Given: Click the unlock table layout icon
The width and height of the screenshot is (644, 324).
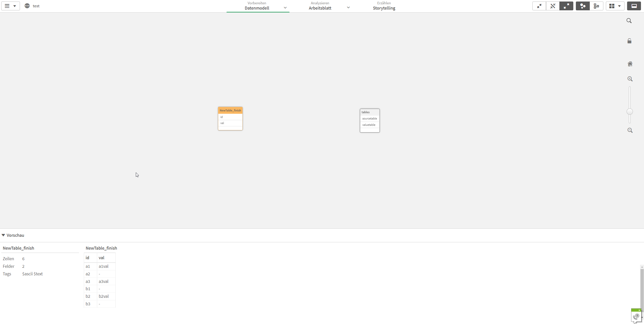Looking at the screenshot, I should tap(629, 41).
